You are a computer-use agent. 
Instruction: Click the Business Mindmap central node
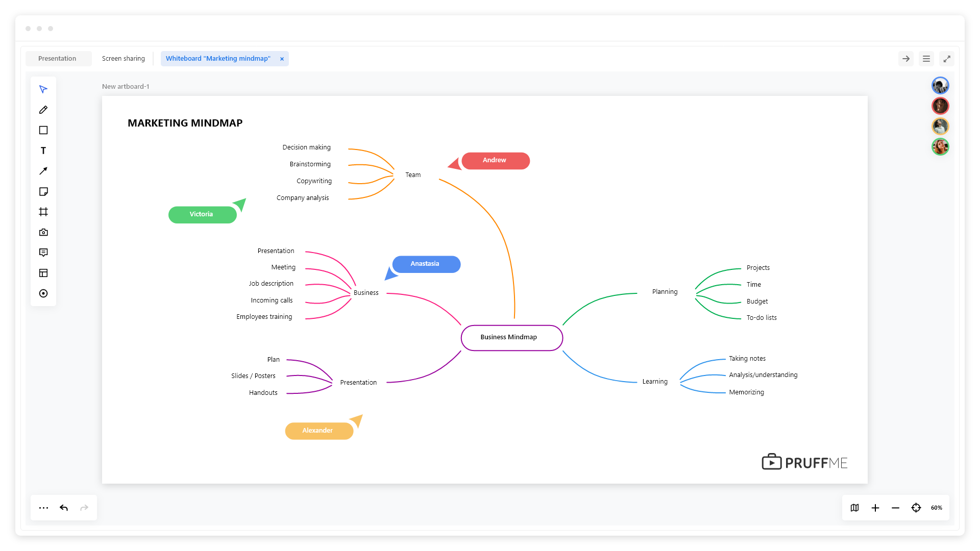(x=511, y=337)
